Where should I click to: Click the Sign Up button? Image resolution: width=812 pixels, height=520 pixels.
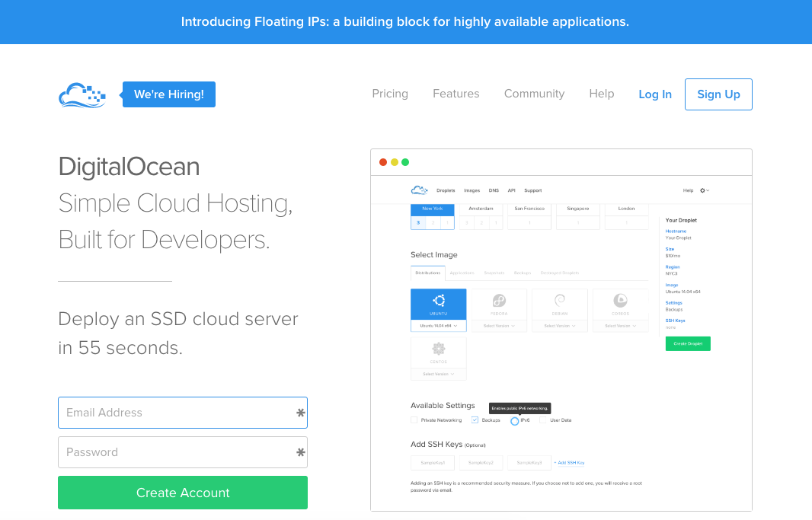point(718,94)
